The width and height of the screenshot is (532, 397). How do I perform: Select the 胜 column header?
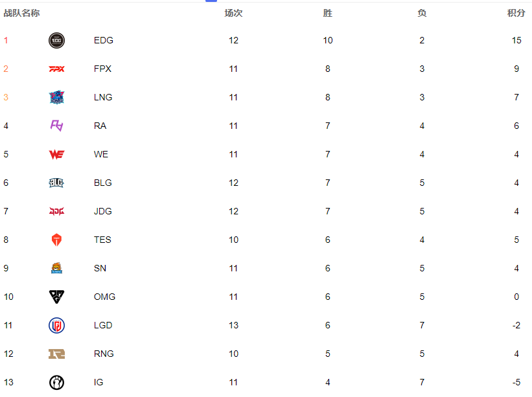[328, 13]
